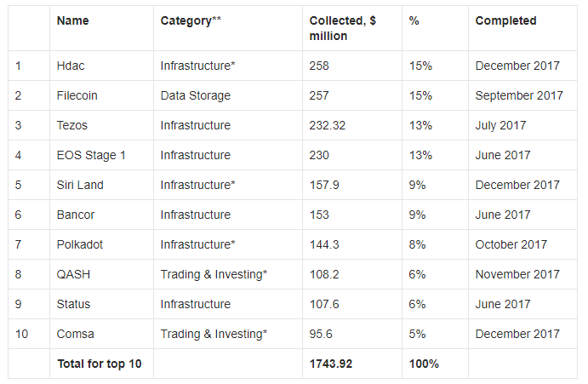Select the Status name cell

point(73,304)
